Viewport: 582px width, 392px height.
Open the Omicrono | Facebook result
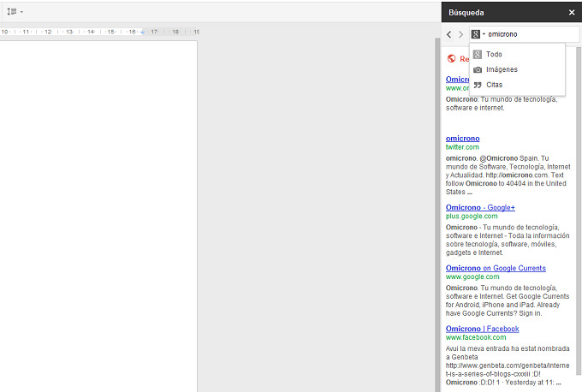pos(482,329)
